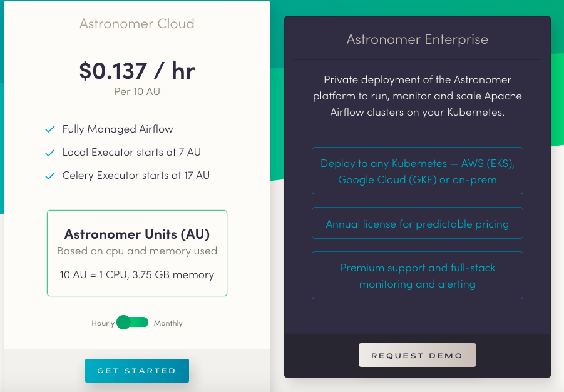Click the Astronomer Enterprise heading
The height and width of the screenshot is (392, 564).
pyautogui.click(x=418, y=39)
